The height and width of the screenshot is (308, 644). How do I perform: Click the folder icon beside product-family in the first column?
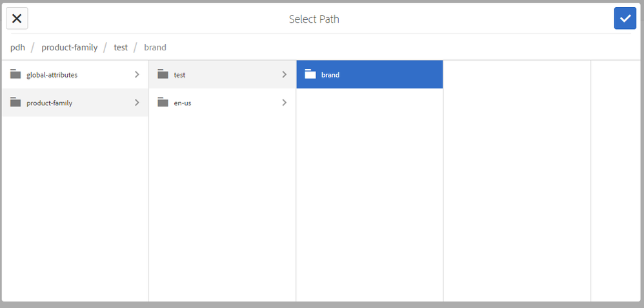[x=15, y=102]
